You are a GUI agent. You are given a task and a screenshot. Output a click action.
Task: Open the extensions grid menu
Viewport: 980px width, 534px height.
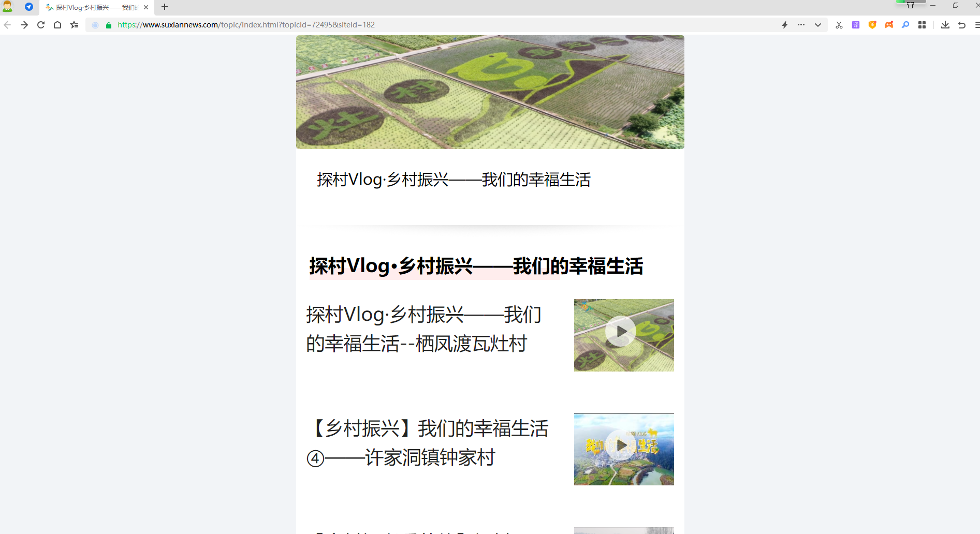pyautogui.click(x=922, y=25)
